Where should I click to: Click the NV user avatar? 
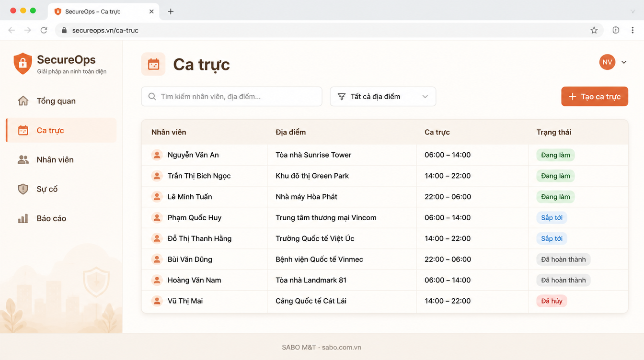tap(607, 62)
